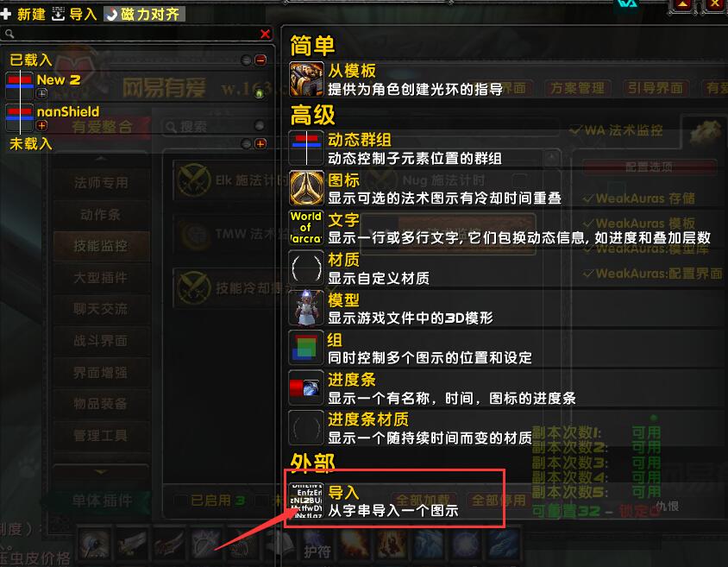
Task: Clear the search box with red X
Action: pyautogui.click(x=265, y=34)
